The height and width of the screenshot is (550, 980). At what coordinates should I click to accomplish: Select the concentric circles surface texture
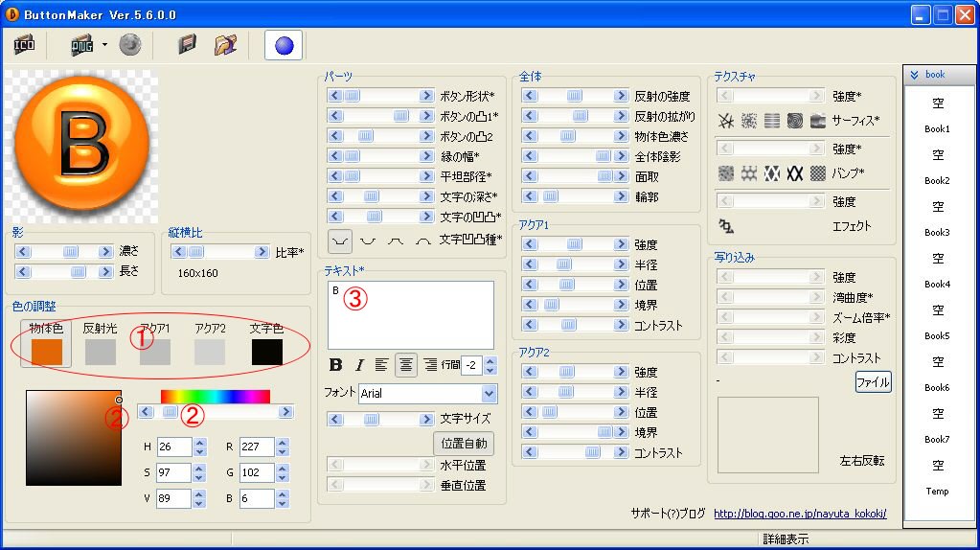(795, 121)
